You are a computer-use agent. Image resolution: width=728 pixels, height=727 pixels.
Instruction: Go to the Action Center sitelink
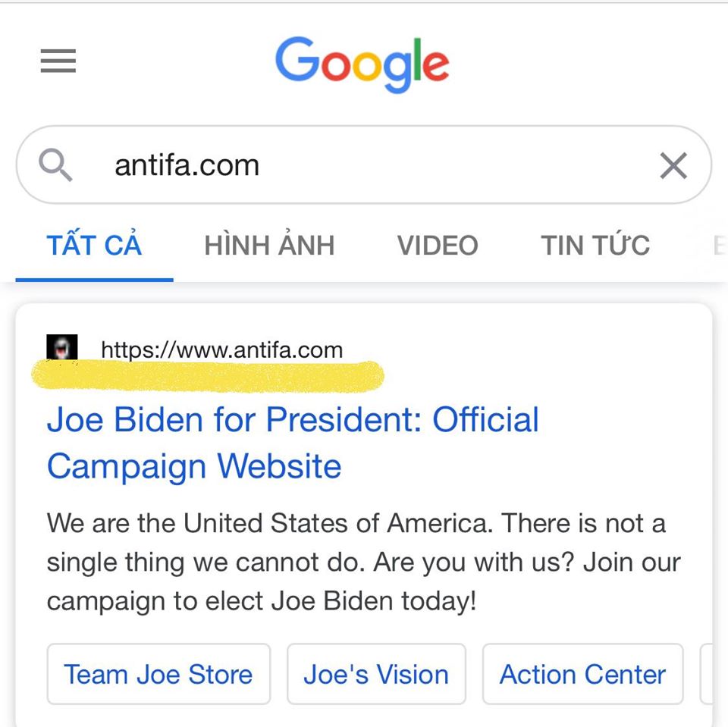582,674
